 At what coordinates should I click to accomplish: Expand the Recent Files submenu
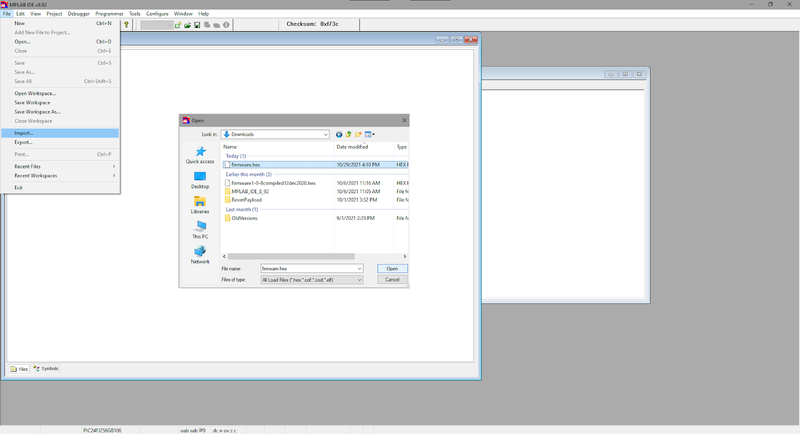click(x=60, y=166)
